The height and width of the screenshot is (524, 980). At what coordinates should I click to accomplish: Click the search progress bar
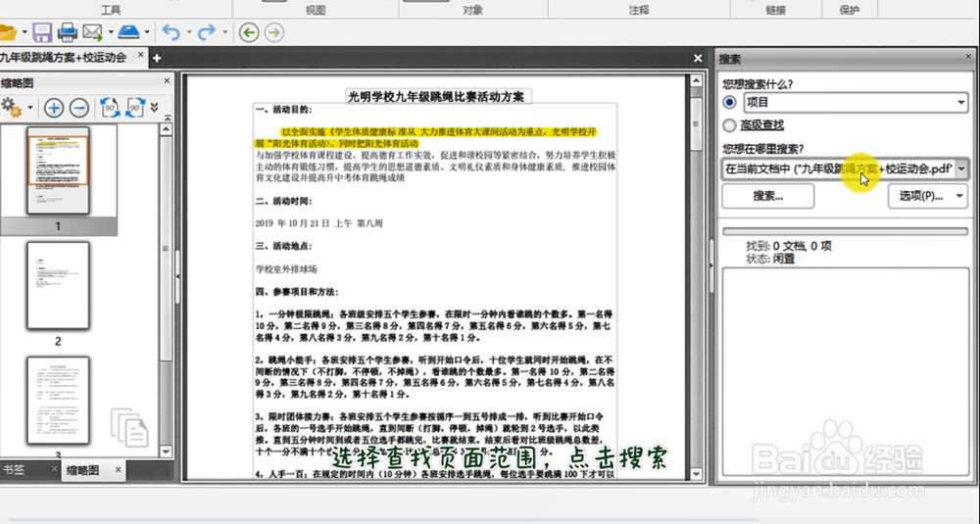[x=845, y=231]
